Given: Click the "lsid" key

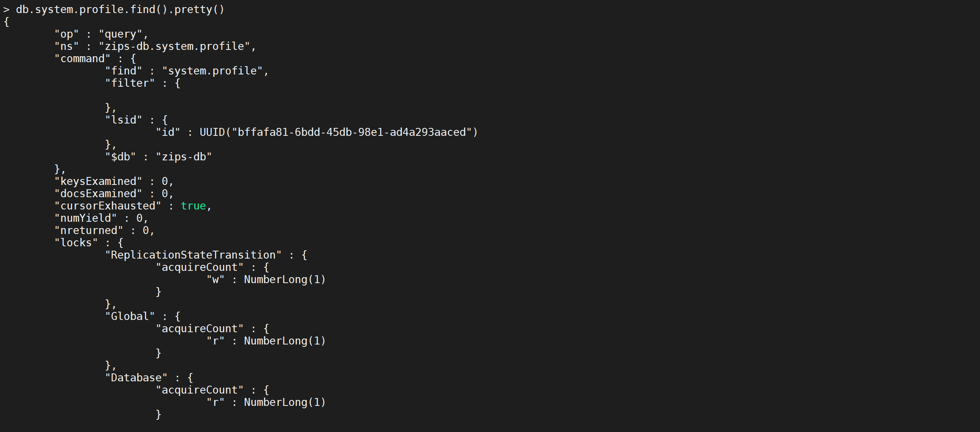Looking at the screenshot, I should click(x=124, y=120).
